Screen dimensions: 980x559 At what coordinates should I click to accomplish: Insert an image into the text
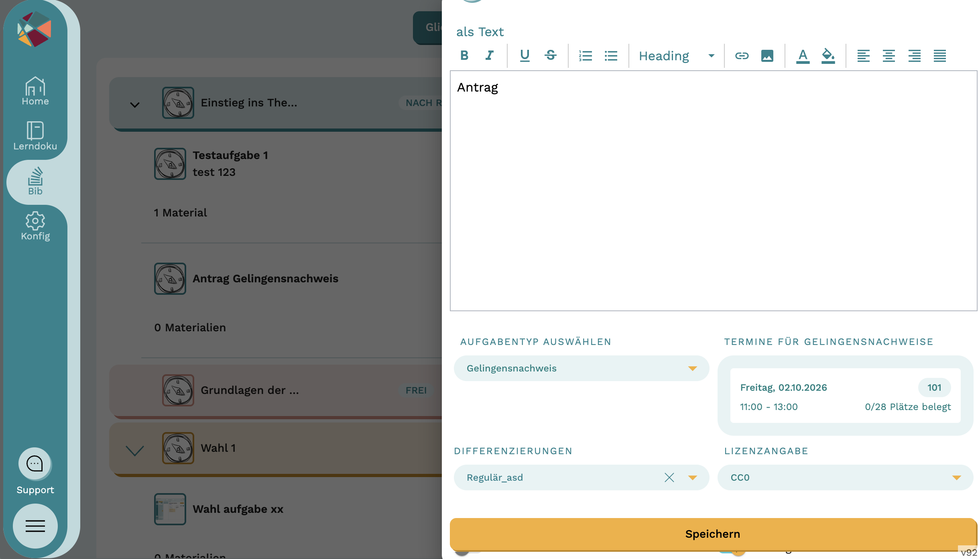click(x=767, y=55)
